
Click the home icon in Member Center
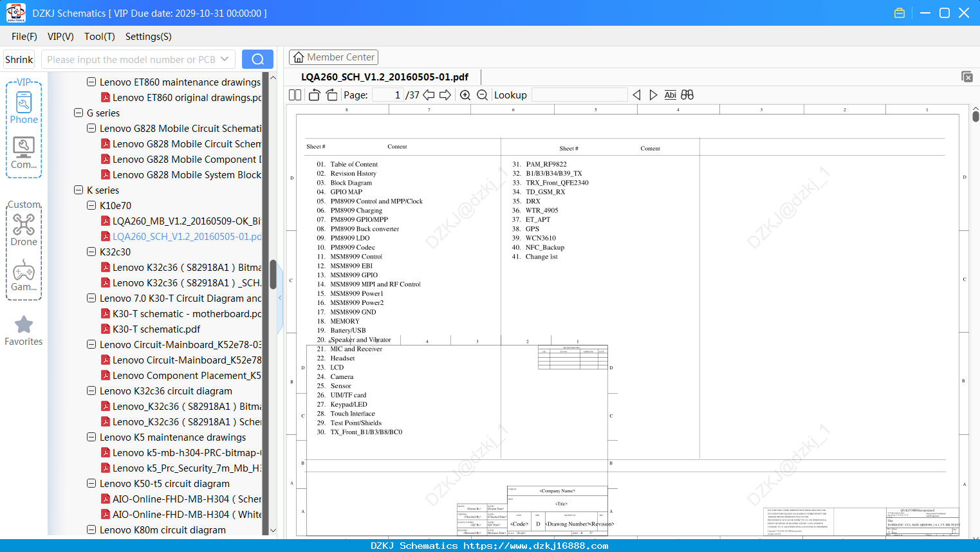tap(299, 57)
